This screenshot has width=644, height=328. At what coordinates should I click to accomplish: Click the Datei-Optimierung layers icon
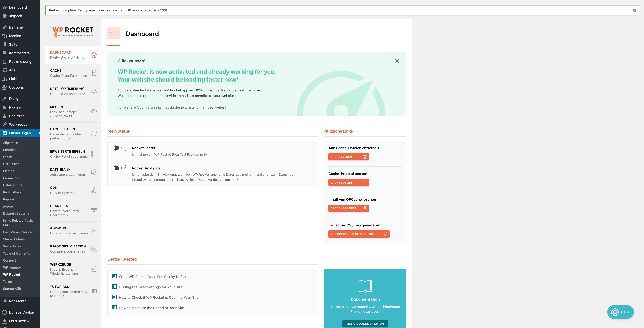click(94, 91)
